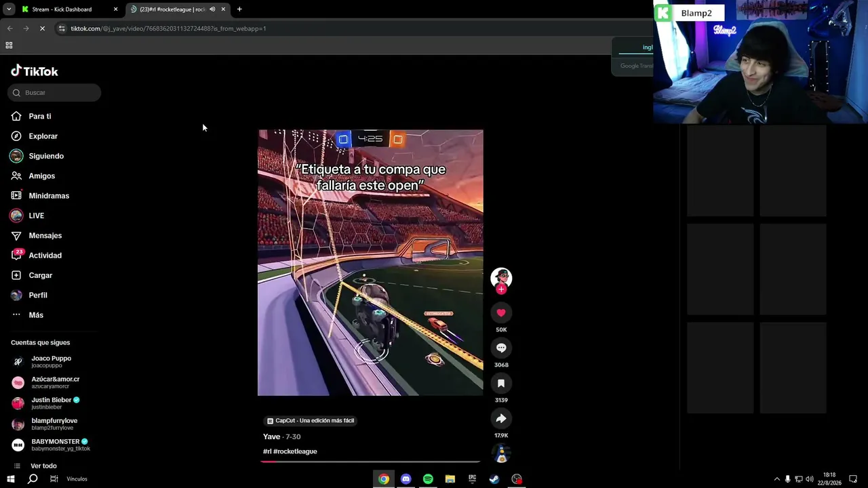Open Windows taskbar search
The width and height of the screenshot is (868, 488).
point(33,479)
